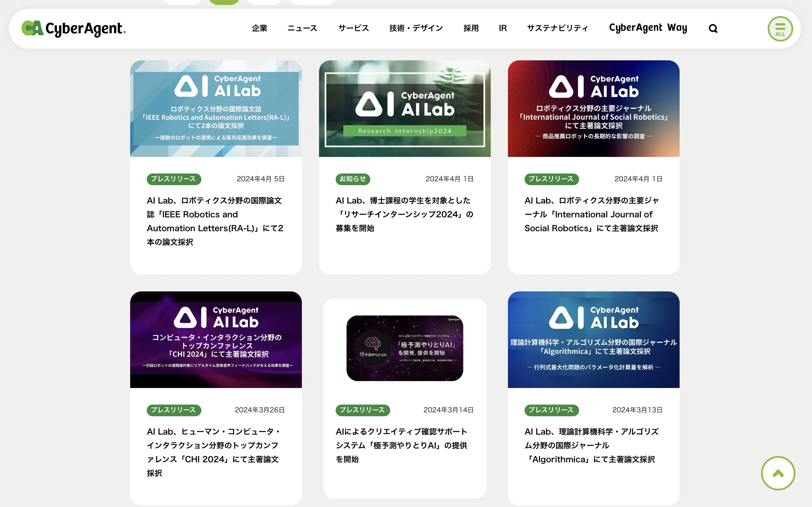
Task: Open the Algorithmica にて主著論文採択 headline
Action: 592,445
